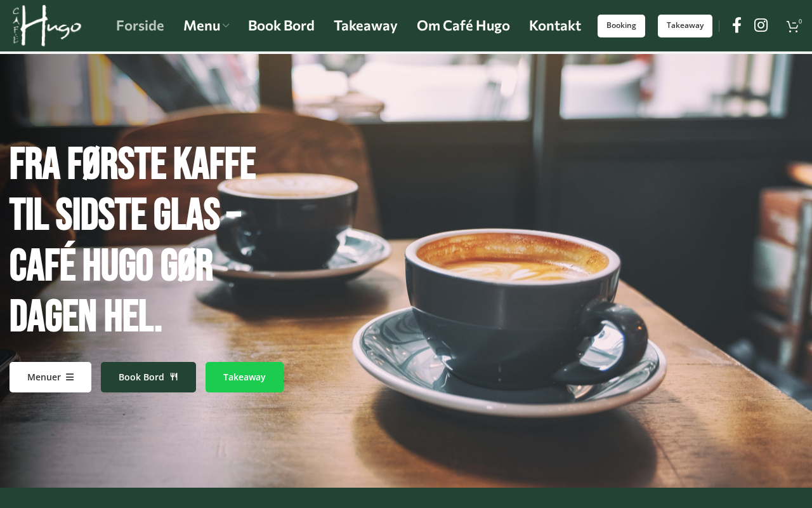Click the fork-and-knife icon in Book Bord button

174,377
